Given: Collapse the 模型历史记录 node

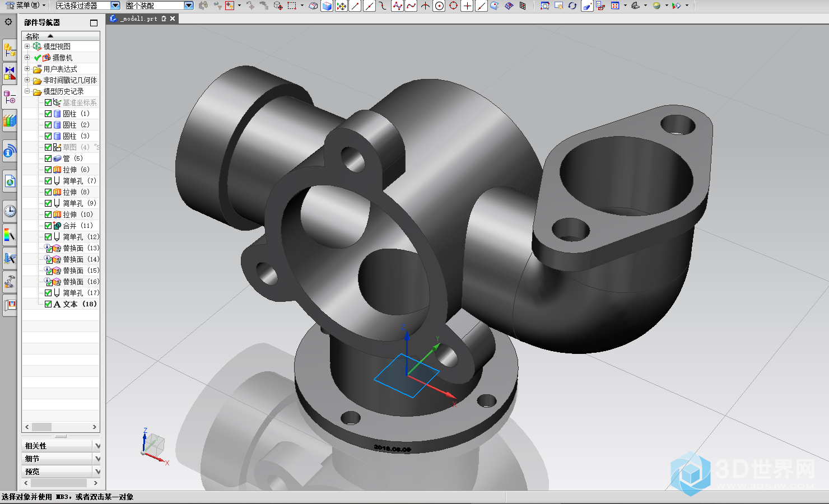Looking at the screenshot, I should [x=27, y=91].
